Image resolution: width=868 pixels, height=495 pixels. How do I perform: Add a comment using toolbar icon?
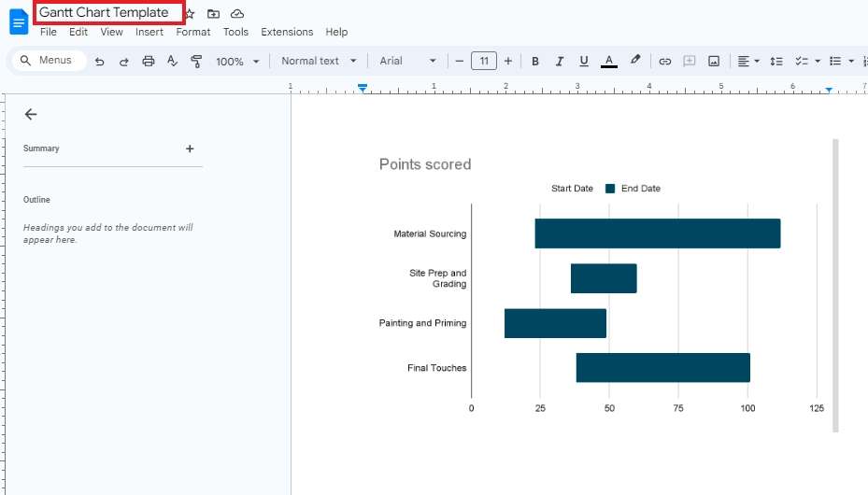690,61
